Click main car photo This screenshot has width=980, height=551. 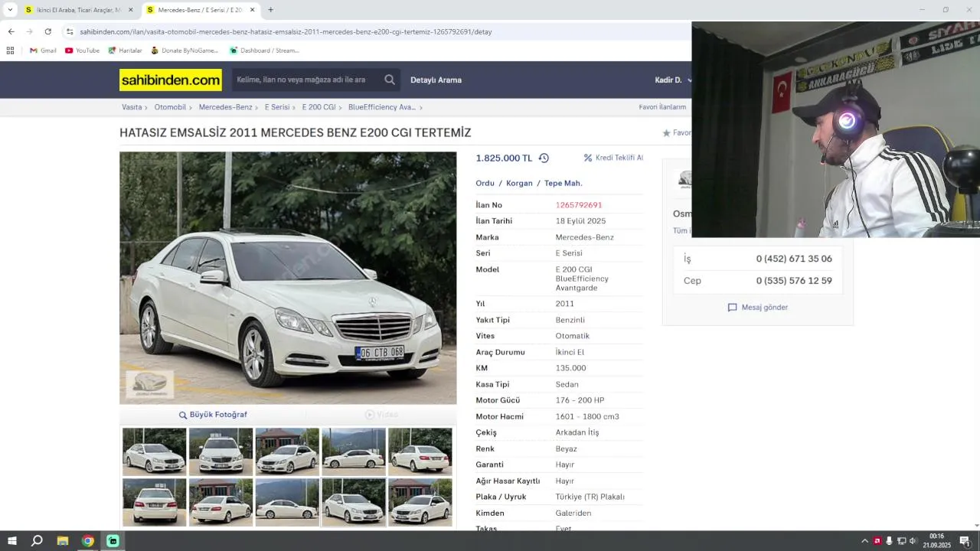(288, 278)
